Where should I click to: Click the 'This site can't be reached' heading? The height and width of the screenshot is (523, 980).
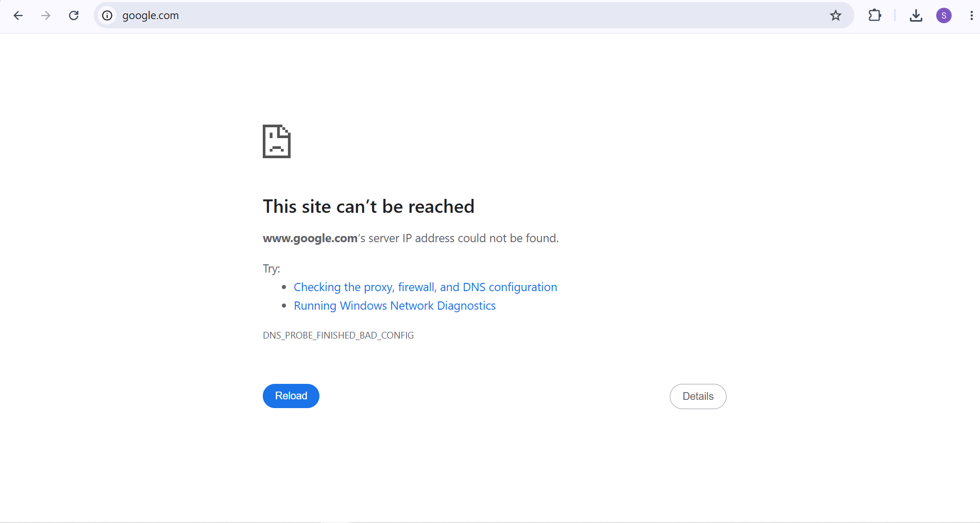(x=368, y=207)
